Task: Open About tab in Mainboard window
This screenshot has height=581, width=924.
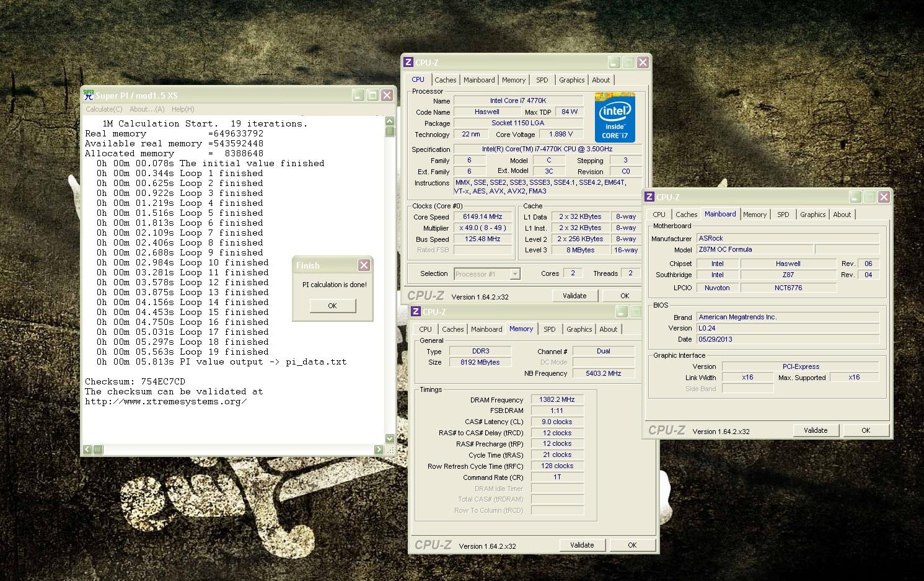Action: pos(842,215)
